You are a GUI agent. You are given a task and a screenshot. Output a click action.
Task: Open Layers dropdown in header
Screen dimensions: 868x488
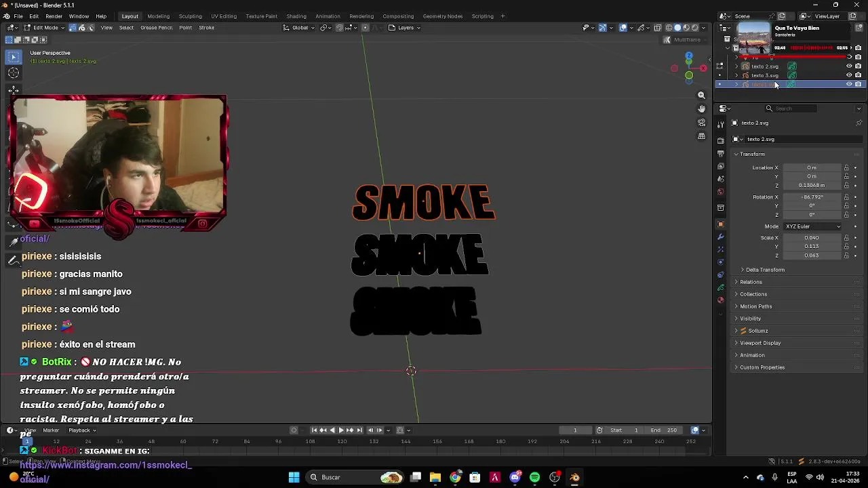405,28
